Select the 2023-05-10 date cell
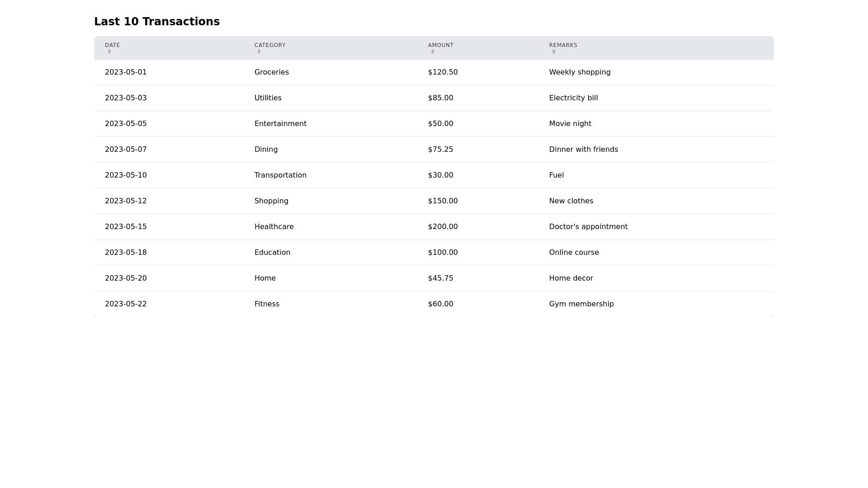The width and height of the screenshot is (868, 488). tap(126, 175)
